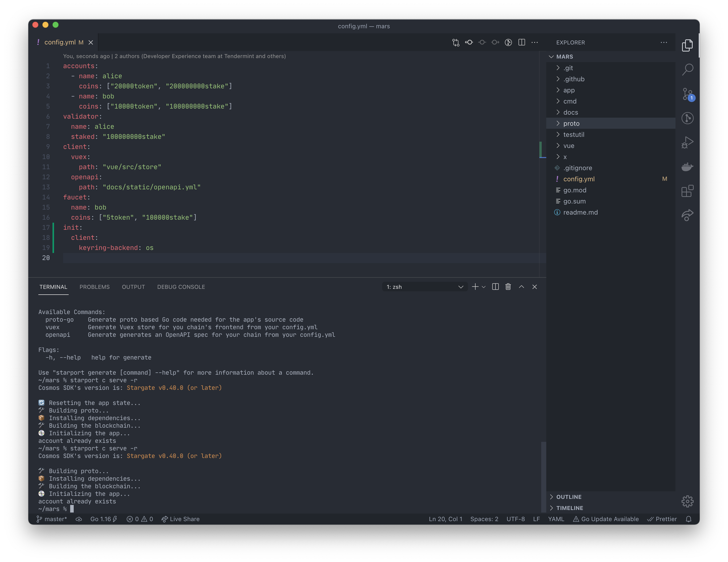Open the 1: zsh terminal dropdown
728x562 pixels.
[x=425, y=287]
